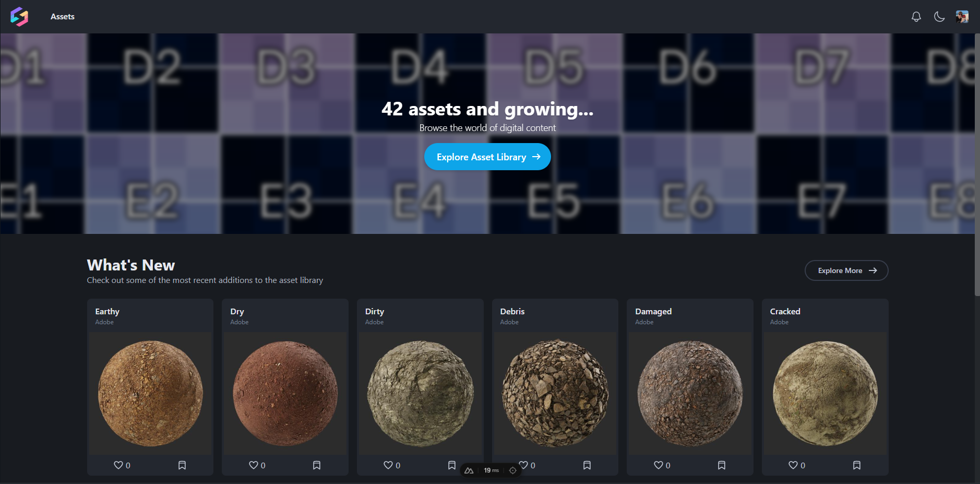Open the Assets menu item
980x484 pixels.
click(62, 17)
